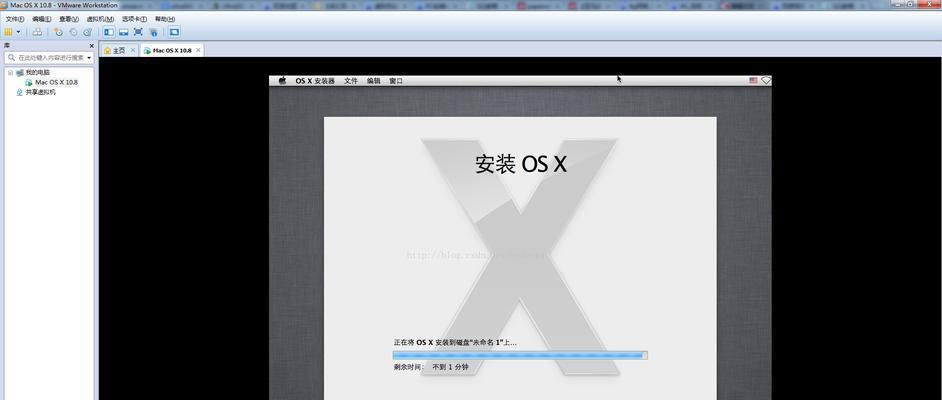This screenshot has height=400, width=942.
Task: Take a snapshot using the toolbar icon
Action: point(58,32)
